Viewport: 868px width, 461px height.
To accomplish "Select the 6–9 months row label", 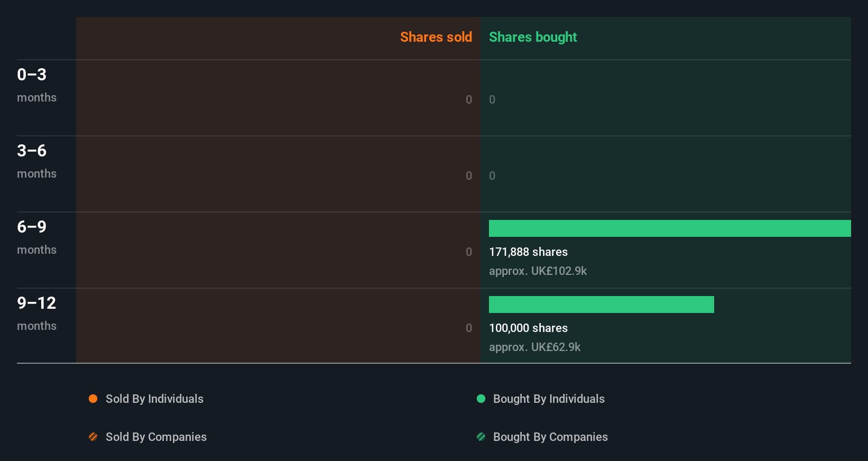I will (36, 237).
